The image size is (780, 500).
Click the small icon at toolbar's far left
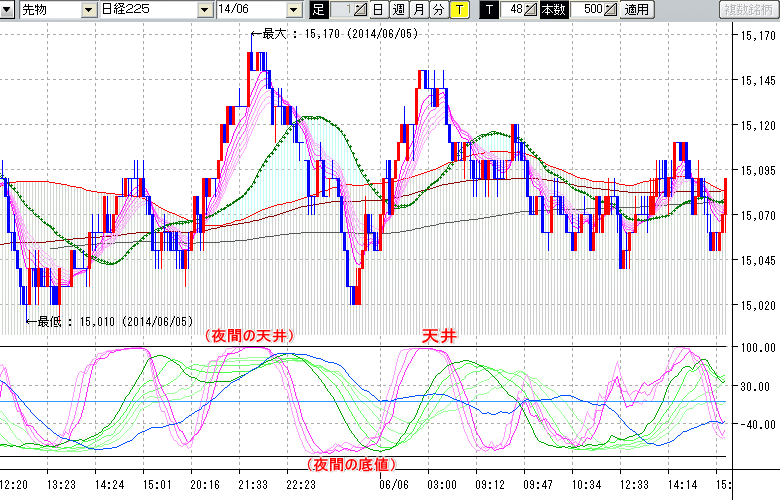[8, 10]
